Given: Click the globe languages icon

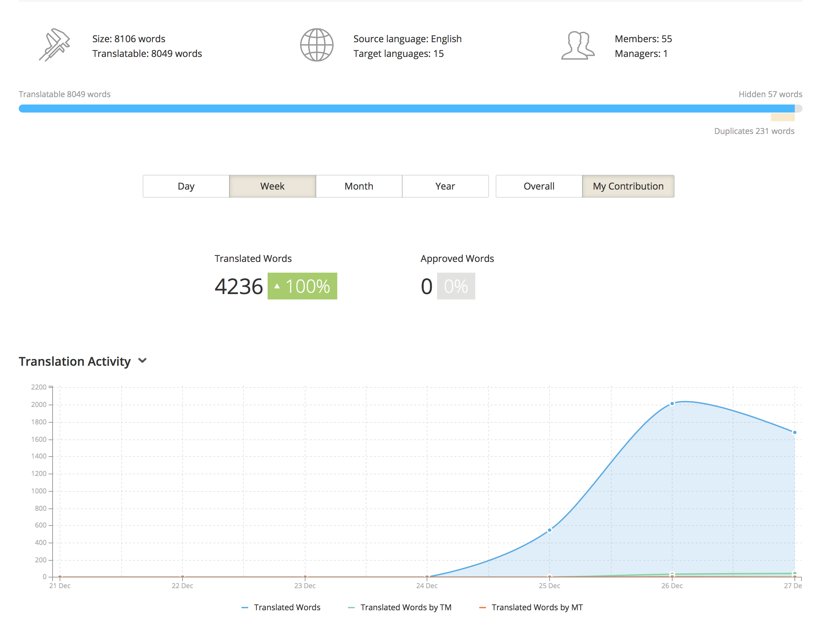Looking at the screenshot, I should 317,45.
